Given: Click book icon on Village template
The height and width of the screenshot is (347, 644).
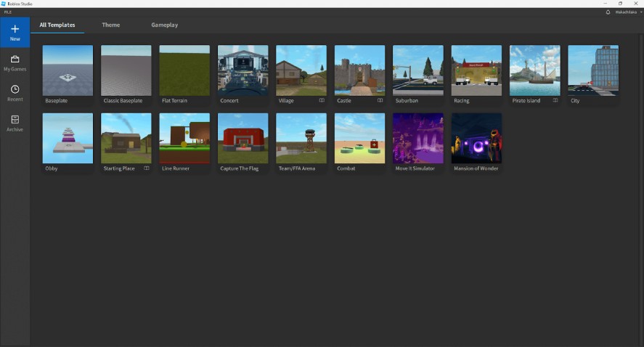Looking at the screenshot, I should pyautogui.click(x=322, y=100).
